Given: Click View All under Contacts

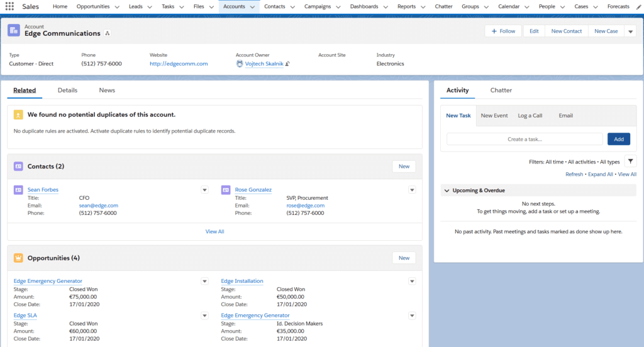Looking at the screenshot, I should pyautogui.click(x=214, y=231).
